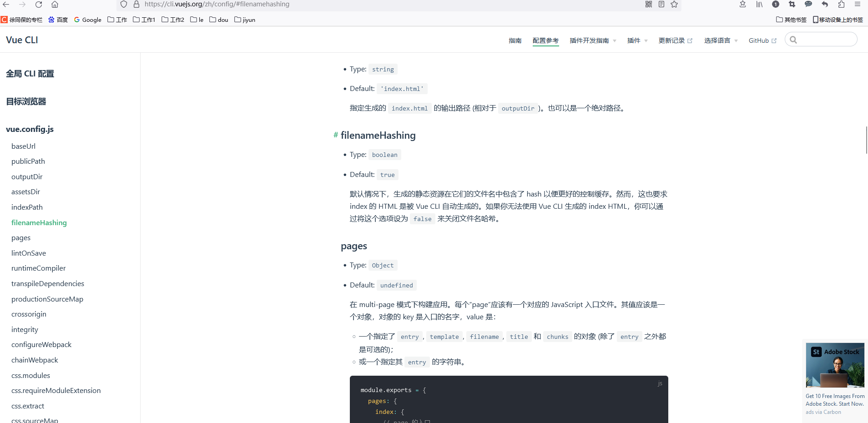This screenshot has width=868, height=423.
Task: Take a screenshot with the crop icon
Action: tap(792, 5)
